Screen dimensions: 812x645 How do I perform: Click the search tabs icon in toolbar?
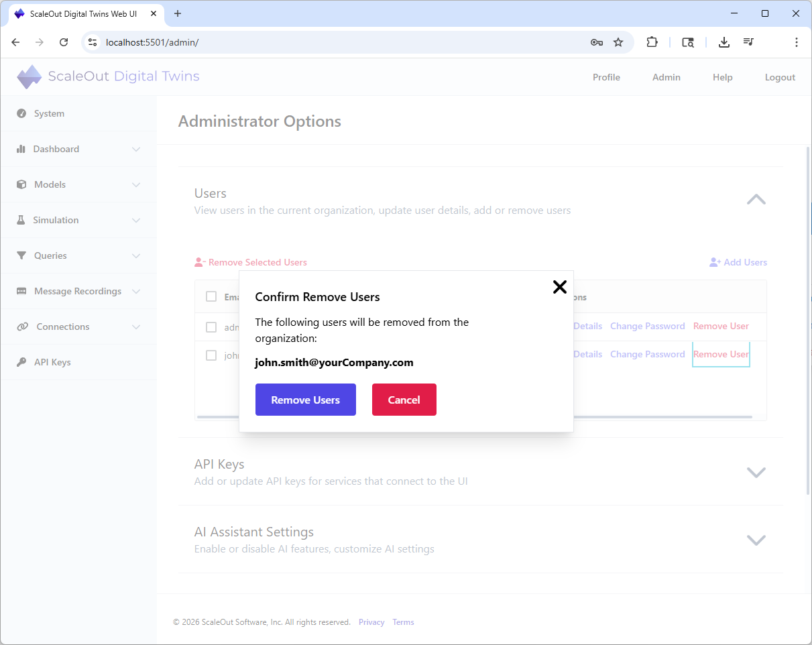coord(688,42)
